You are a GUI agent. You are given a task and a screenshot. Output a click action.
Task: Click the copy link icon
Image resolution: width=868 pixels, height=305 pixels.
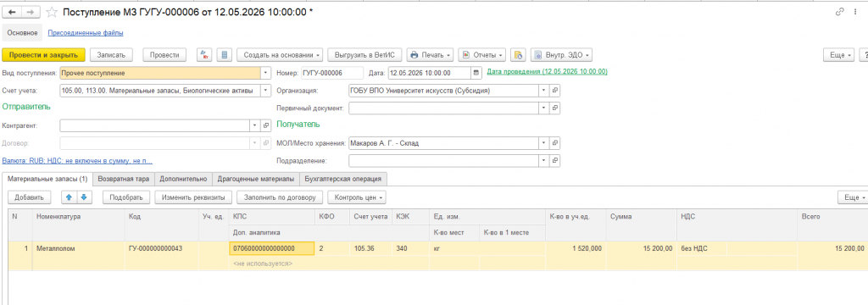839,12
